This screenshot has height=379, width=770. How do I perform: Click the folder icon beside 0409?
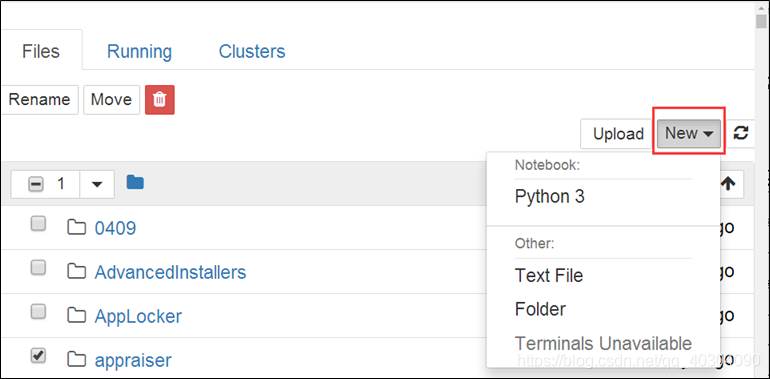point(77,228)
